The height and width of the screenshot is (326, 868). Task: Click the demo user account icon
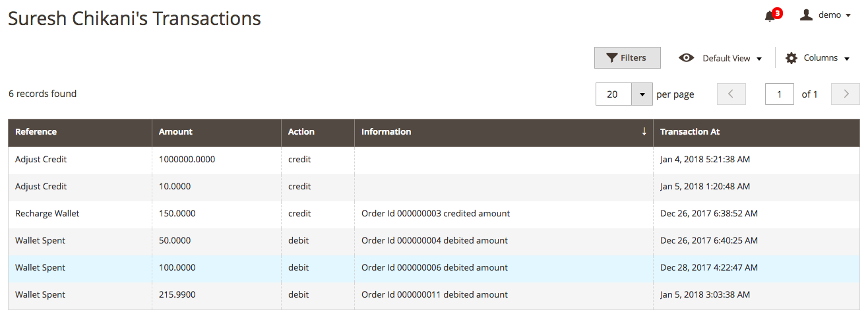(806, 15)
